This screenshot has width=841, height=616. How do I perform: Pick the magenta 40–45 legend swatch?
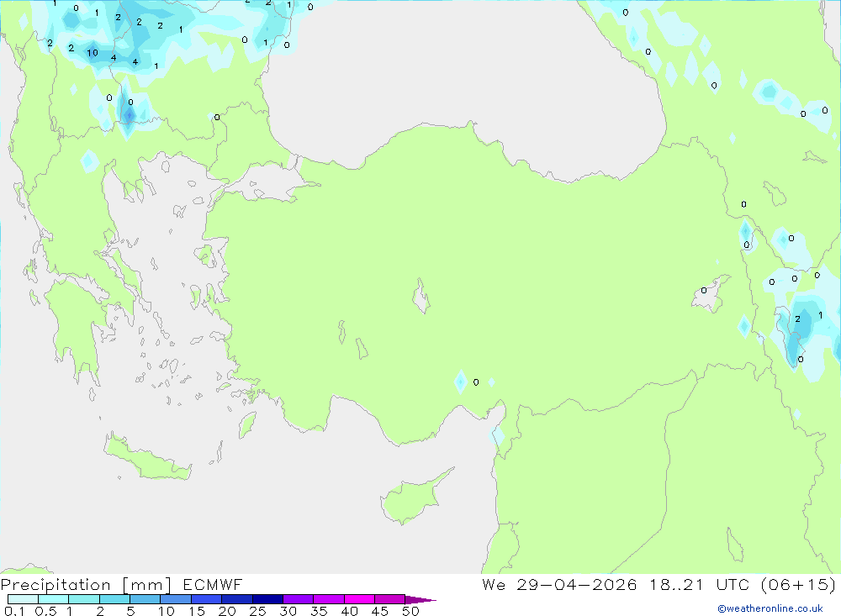359,599
